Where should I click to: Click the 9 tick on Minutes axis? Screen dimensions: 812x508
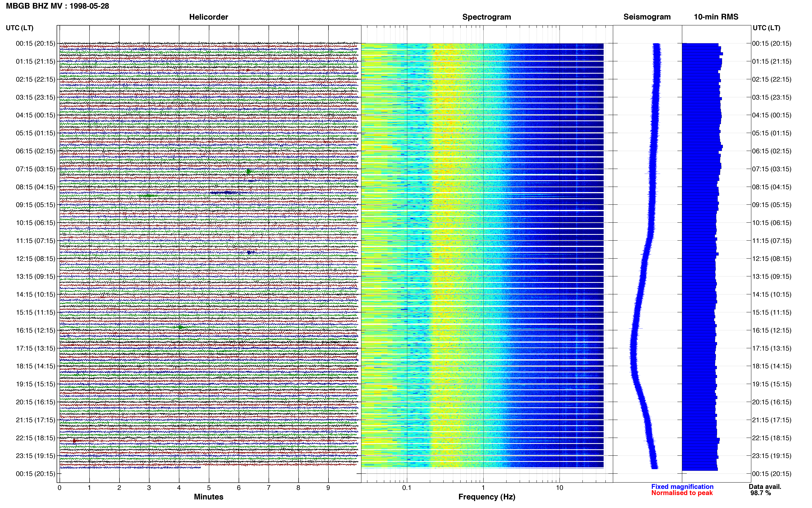point(328,488)
